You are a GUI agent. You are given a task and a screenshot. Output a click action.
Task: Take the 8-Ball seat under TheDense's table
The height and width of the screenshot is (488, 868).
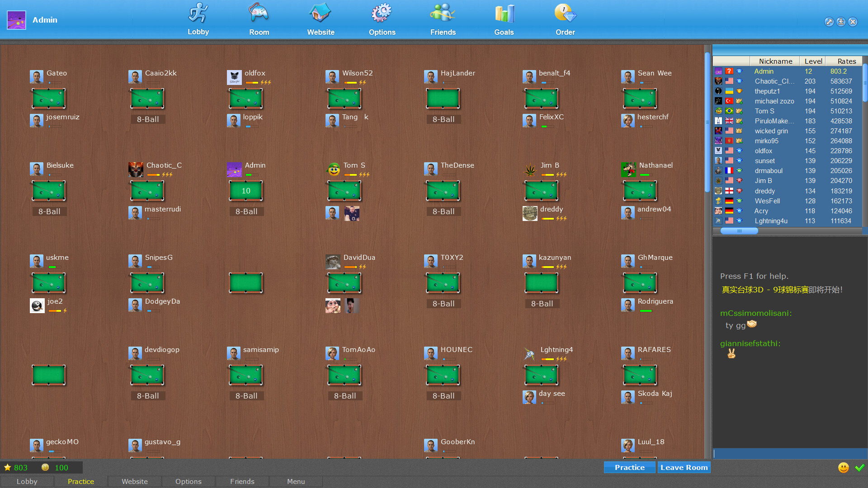443,211
